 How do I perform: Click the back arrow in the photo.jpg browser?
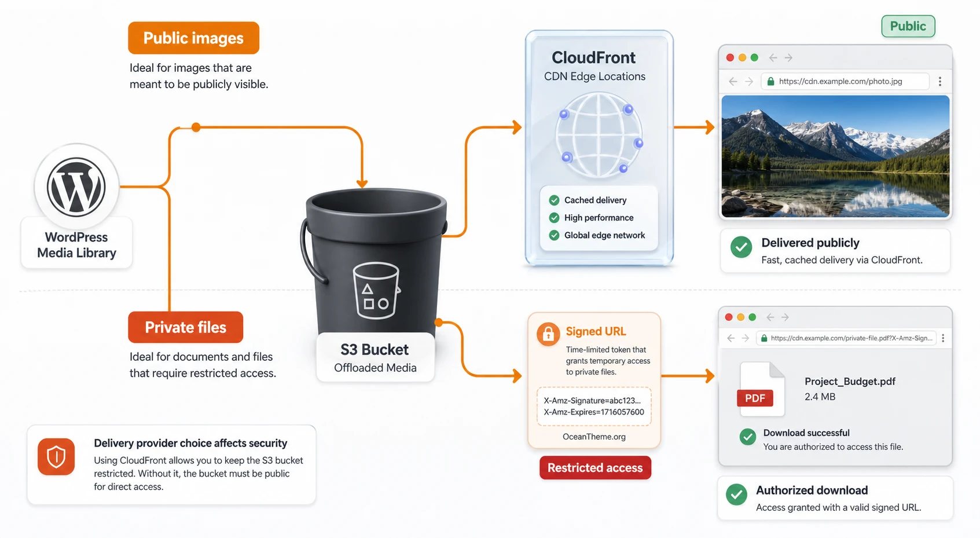tap(733, 81)
